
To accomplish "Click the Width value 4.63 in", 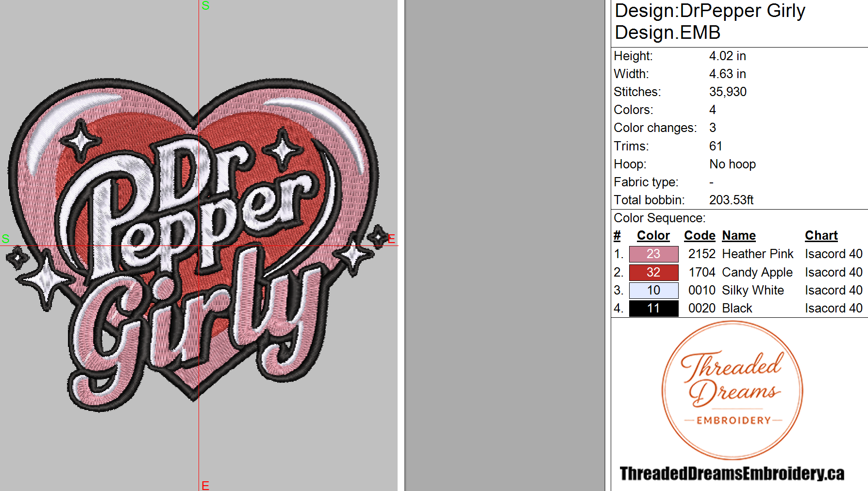I will tap(727, 74).
